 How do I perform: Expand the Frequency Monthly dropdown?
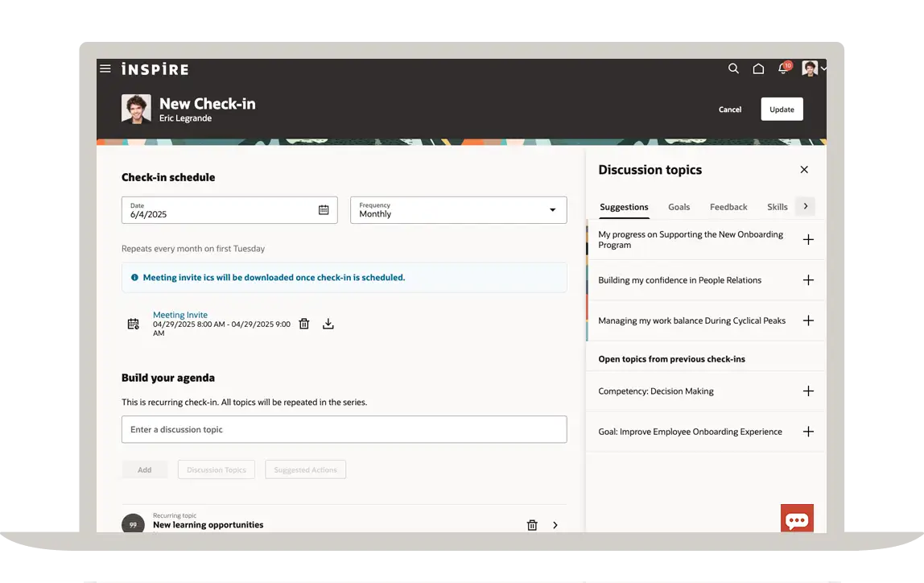coord(552,210)
